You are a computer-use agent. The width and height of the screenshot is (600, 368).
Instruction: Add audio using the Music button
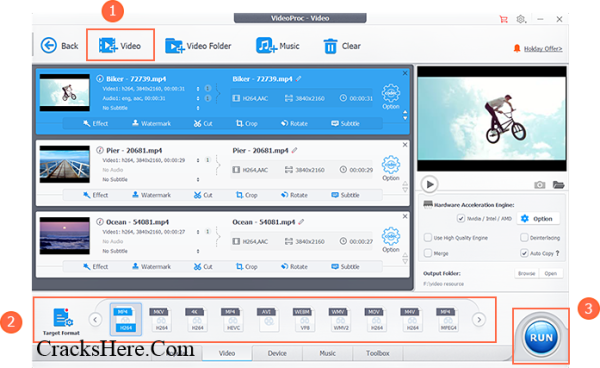tap(278, 46)
